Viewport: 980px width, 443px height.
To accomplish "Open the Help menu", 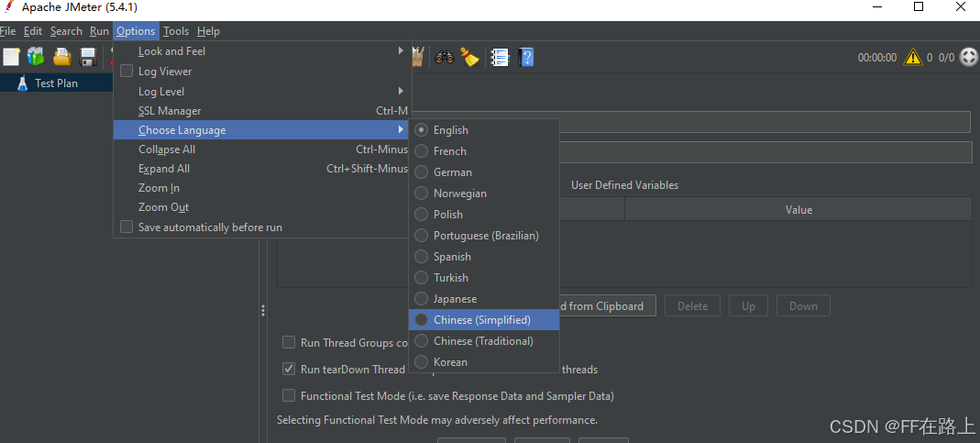I will click(208, 31).
